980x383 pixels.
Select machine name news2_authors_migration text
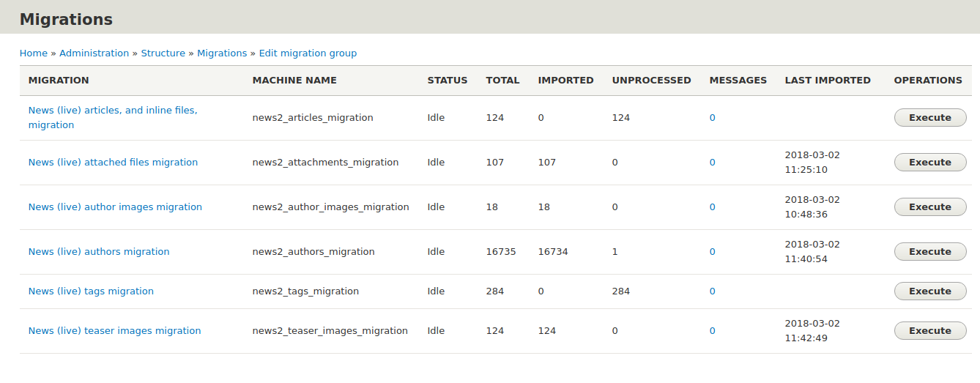click(x=313, y=252)
